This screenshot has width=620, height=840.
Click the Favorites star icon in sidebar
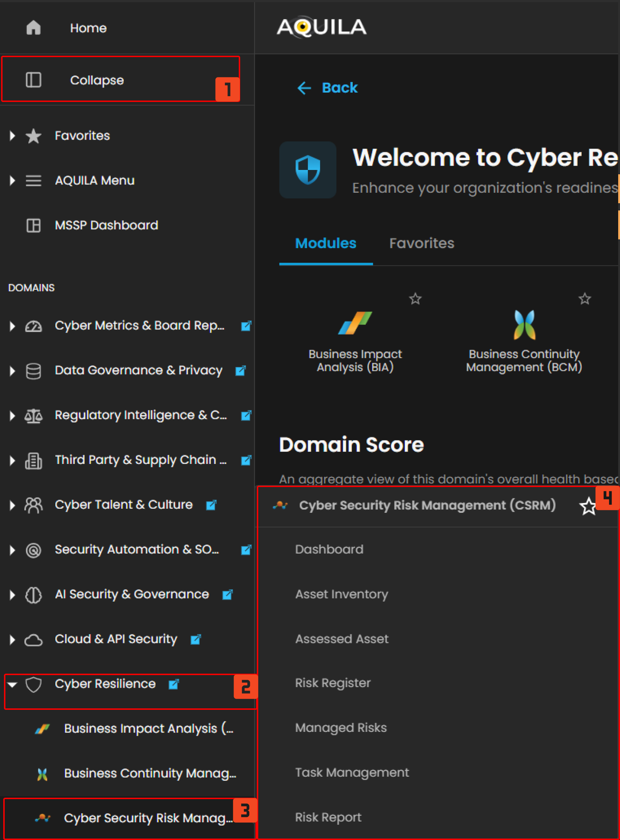(33, 136)
